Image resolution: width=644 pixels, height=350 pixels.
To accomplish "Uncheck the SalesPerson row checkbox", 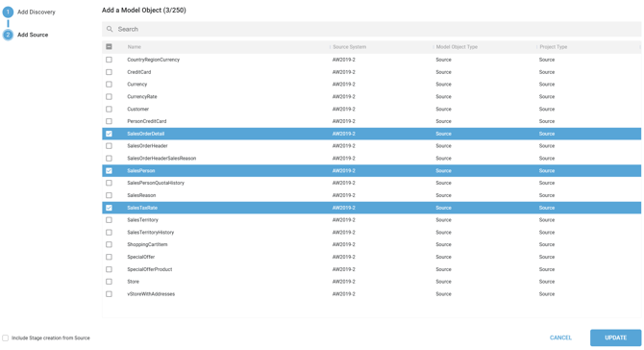I will [x=109, y=170].
